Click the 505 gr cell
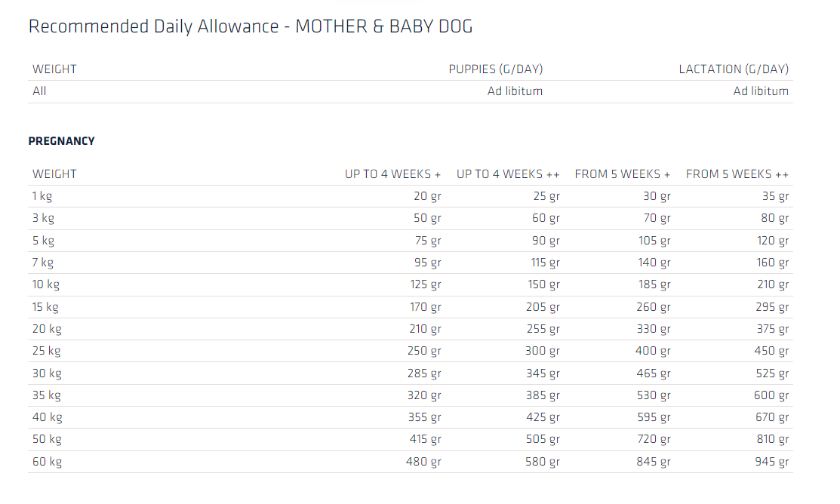 point(543,439)
